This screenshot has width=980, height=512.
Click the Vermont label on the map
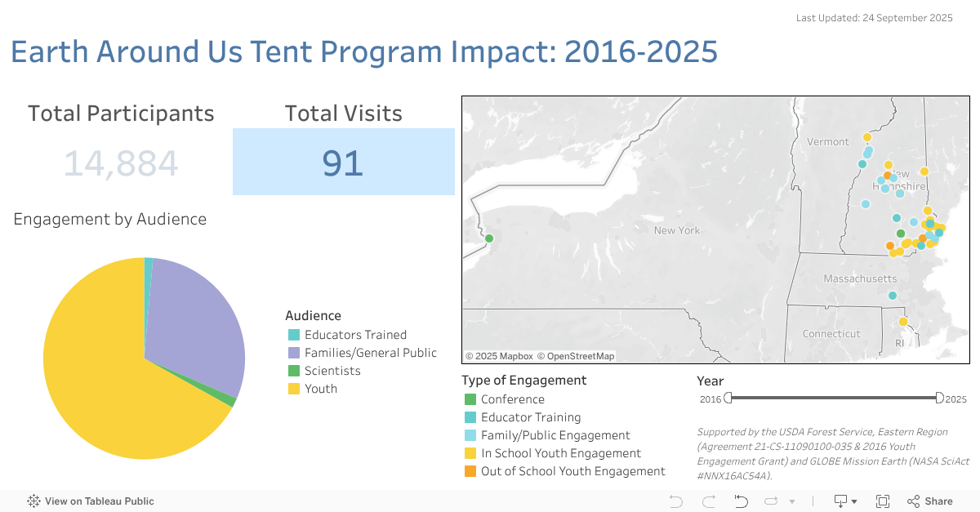pos(828,141)
